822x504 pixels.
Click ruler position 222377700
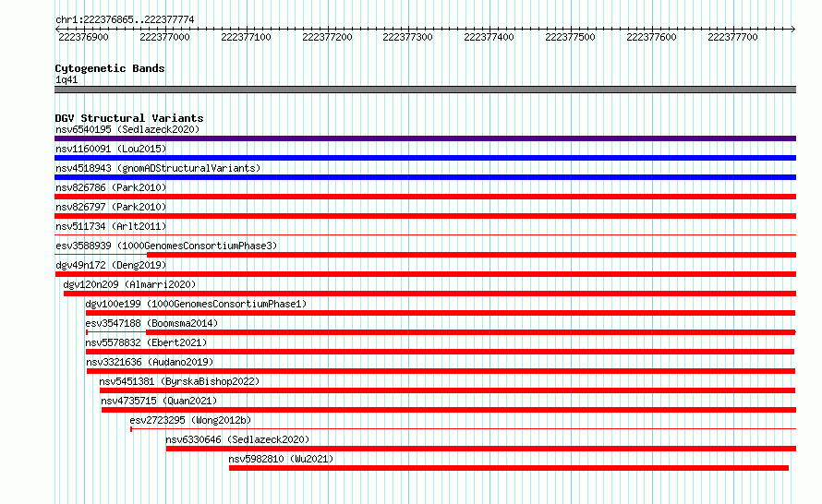point(733,37)
